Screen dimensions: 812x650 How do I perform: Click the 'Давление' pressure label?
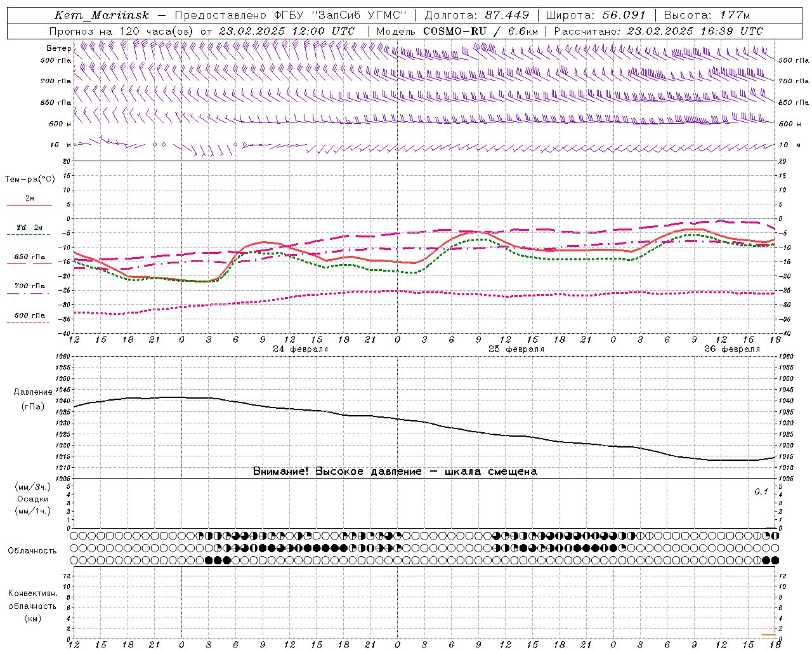click(33, 392)
